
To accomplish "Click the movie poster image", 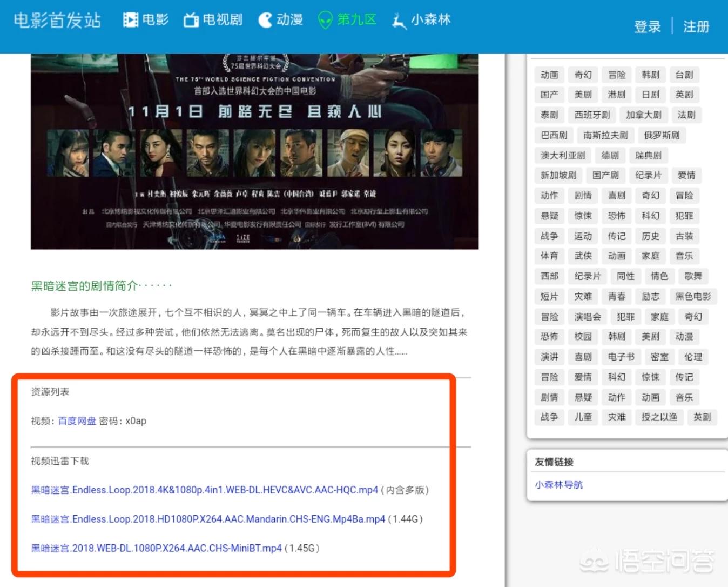I will (x=254, y=151).
